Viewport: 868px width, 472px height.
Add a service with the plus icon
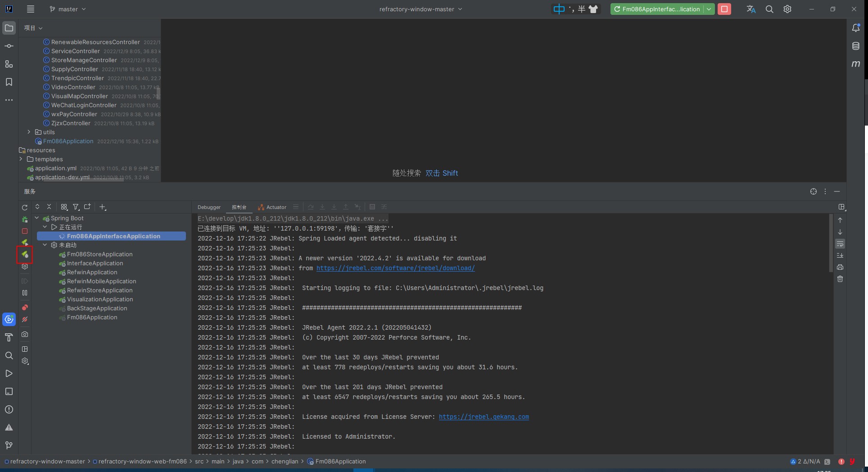coord(103,207)
